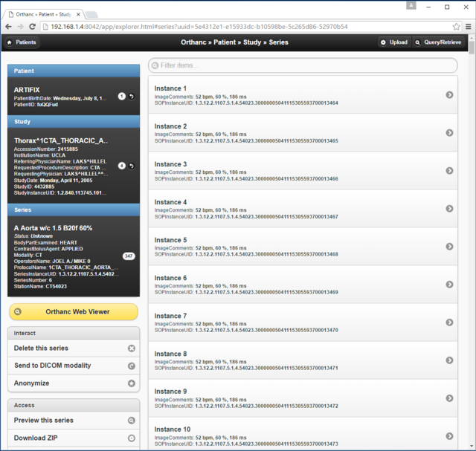Click the Patients home button
476x451 pixels.
22,42
